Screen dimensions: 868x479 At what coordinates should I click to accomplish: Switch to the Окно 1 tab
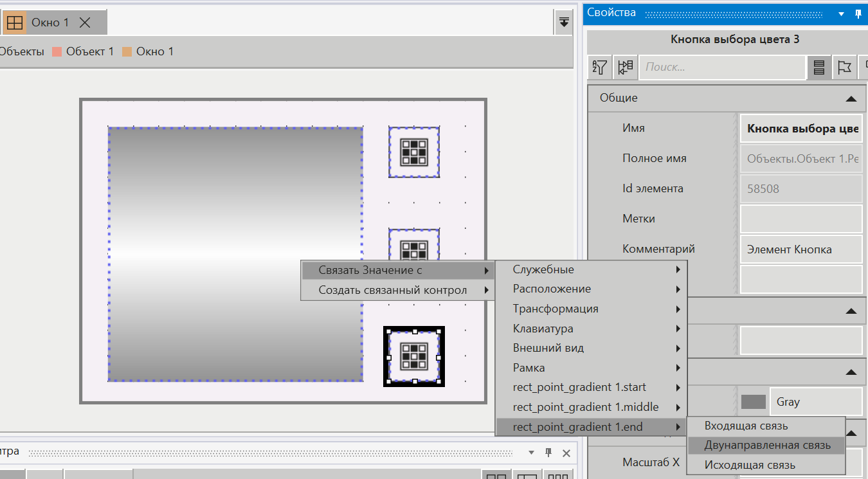click(x=50, y=23)
